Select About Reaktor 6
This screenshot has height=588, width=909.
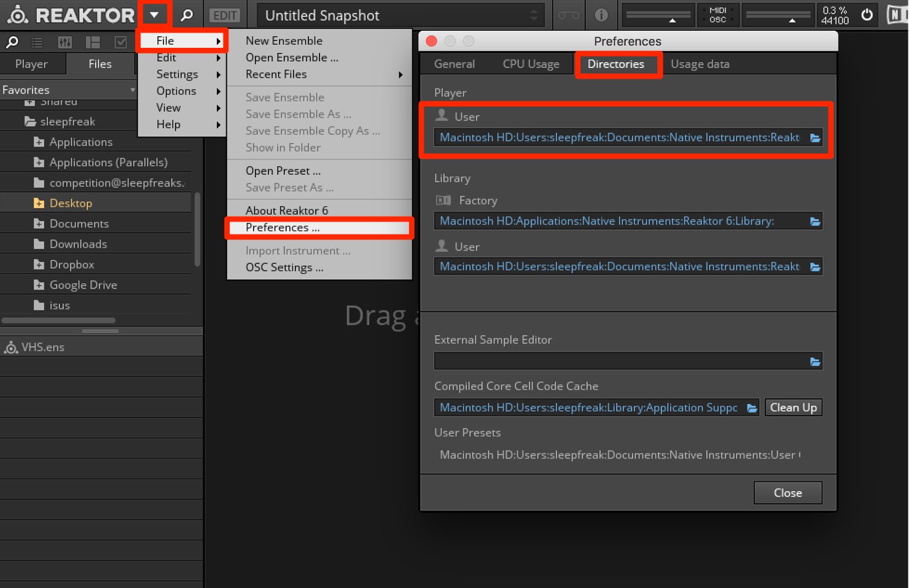pos(319,211)
